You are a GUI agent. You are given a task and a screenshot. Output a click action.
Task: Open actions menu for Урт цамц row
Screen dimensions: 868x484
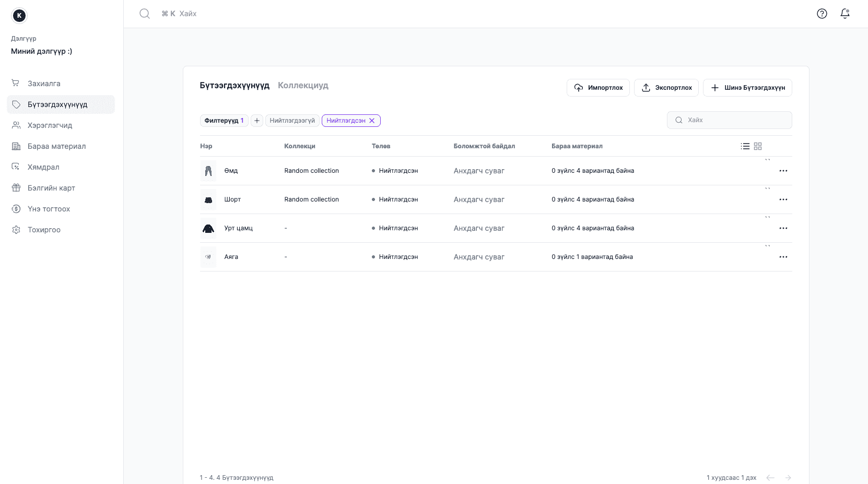(x=783, y=228)
